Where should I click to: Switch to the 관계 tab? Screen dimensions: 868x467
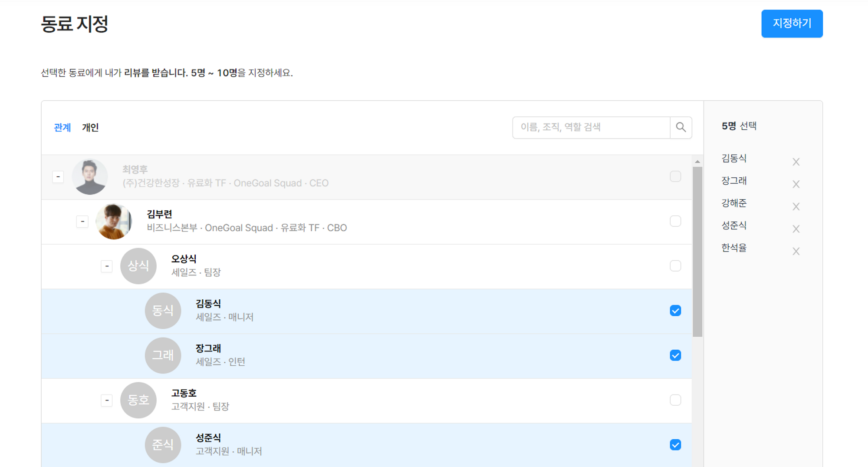click(x=62, y=127)
